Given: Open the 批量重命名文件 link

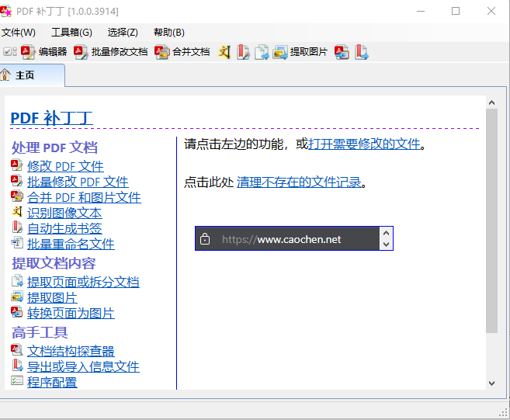Looking at the screenshot, I should pos(71,244).
